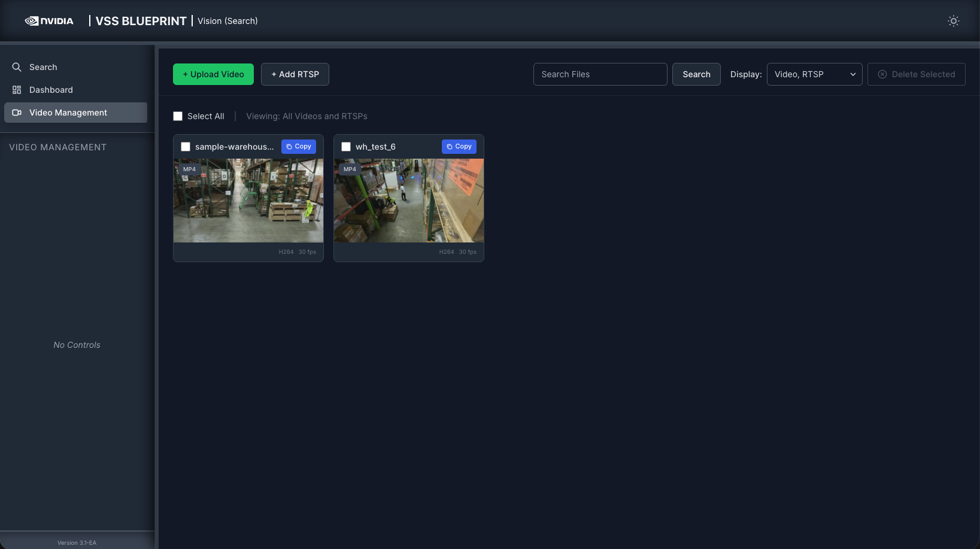This screenshot has width=980, height=549.
Task: Click into the Search Files input field
Action: [600, 74]
